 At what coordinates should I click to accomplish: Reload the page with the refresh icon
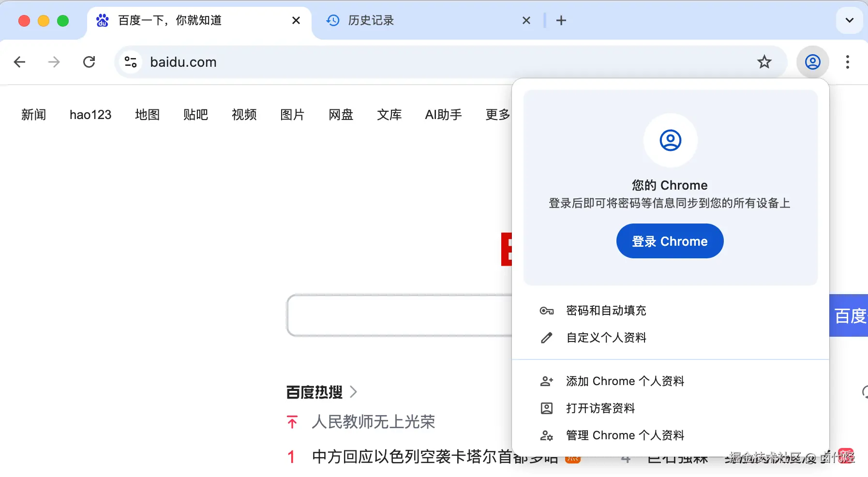(89, 62)
